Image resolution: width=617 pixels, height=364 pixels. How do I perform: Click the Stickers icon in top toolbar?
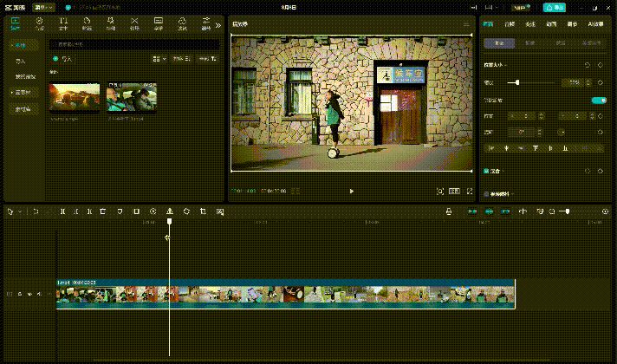pyautogui.click(x=87, y=23)
